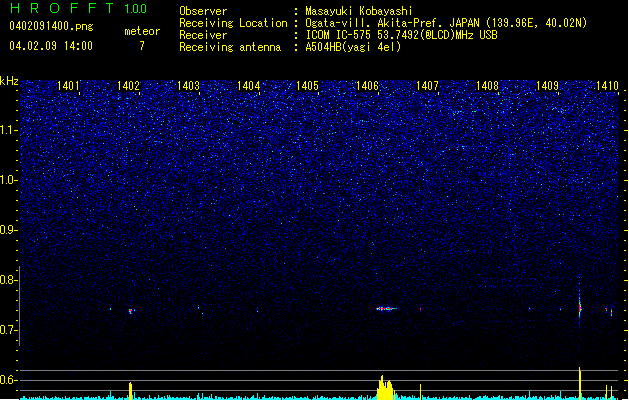
Task: Click the 0.8 kHz frequency label
Action: [9, 280]
